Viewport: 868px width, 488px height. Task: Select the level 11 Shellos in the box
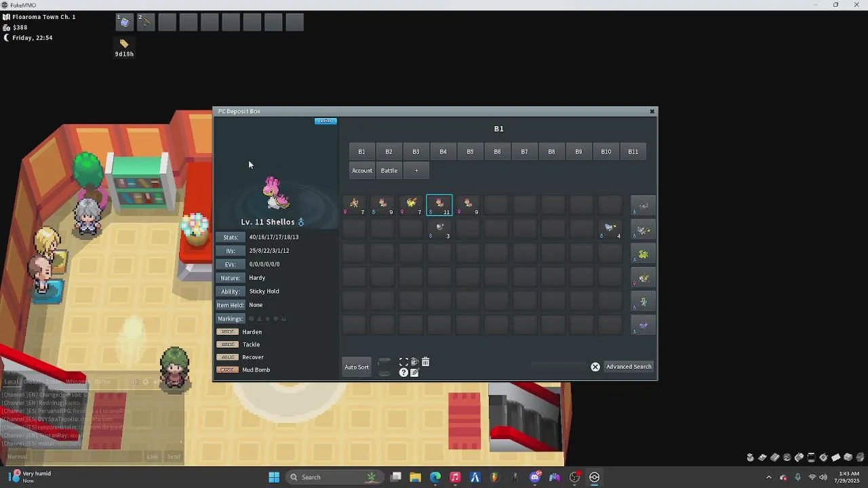439,205
